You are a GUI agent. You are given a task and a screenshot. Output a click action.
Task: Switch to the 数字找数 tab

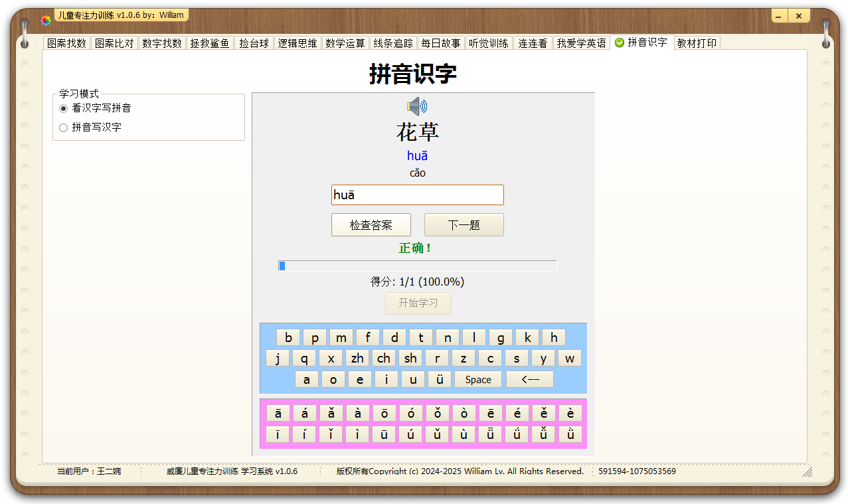(162, 43)
